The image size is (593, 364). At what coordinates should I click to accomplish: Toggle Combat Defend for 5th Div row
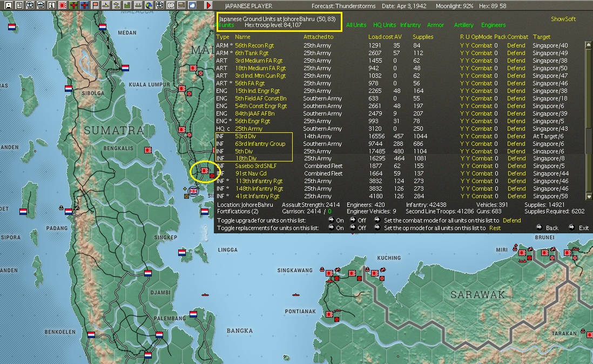coord(516,151)
